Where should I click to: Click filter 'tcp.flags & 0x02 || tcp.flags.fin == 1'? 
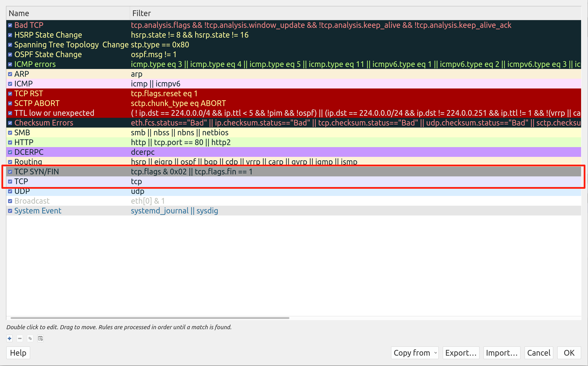click(x=192, y=172)
